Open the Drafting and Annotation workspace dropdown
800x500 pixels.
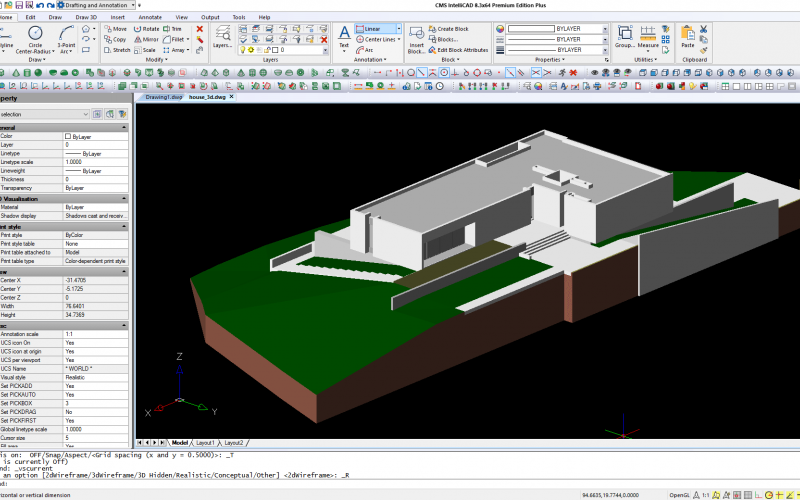click(133, 5)
